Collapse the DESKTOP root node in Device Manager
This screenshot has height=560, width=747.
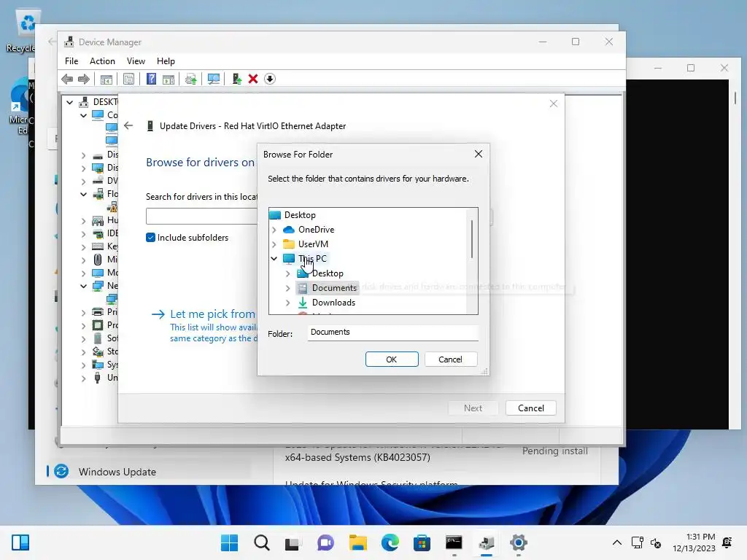(69, 102)
